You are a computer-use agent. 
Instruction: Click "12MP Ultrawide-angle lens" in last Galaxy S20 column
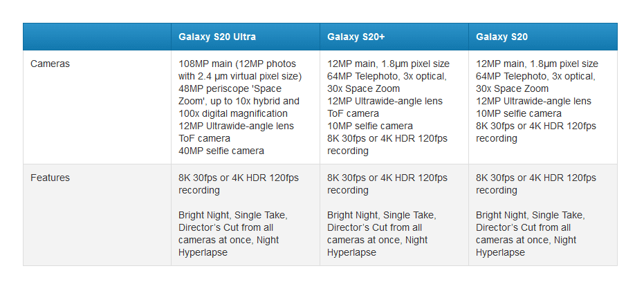pos(533,101)
